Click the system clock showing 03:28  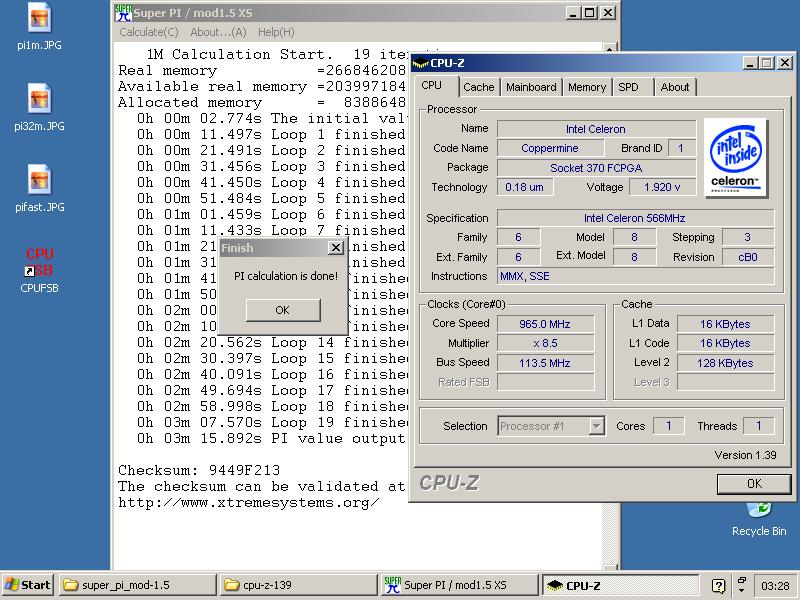(774, 586)
